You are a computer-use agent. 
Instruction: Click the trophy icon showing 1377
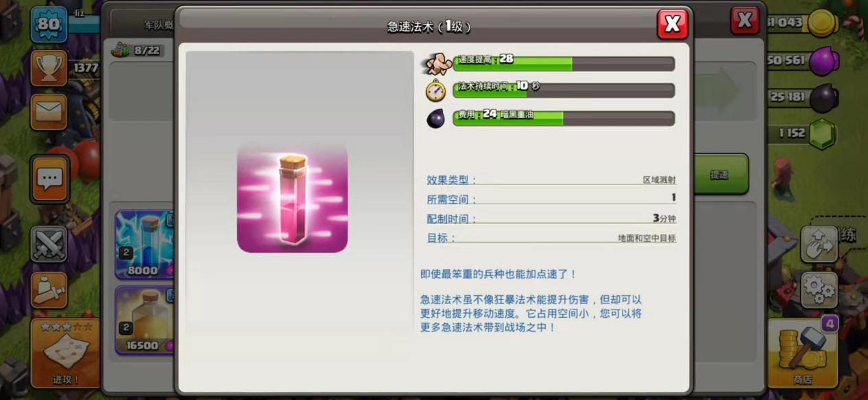49,68
